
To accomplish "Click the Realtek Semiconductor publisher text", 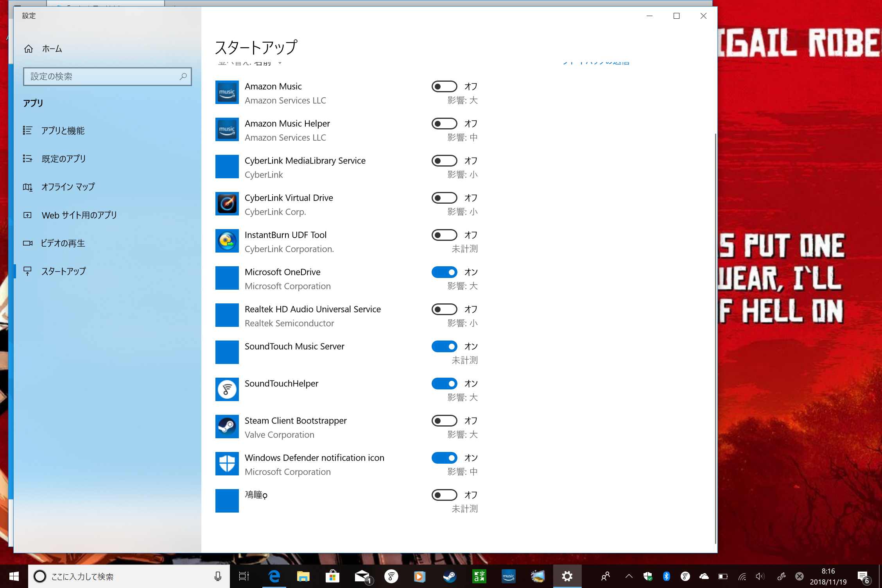I will [x=289, y=323].
